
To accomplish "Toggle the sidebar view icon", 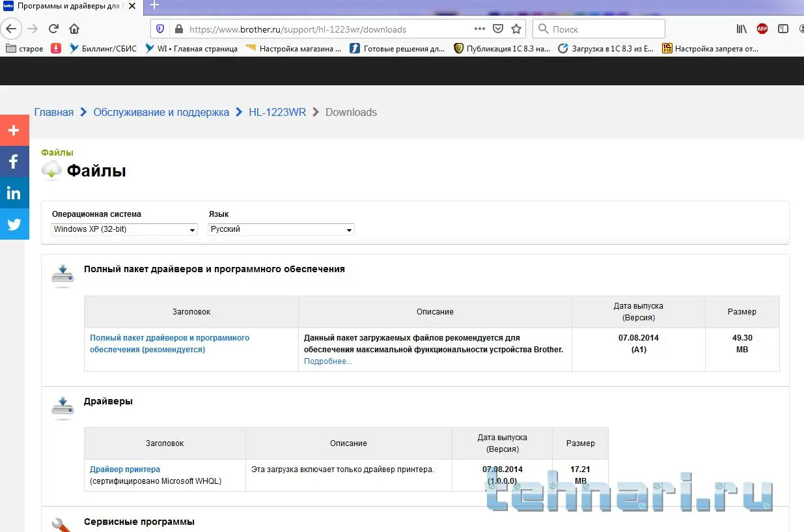I will tap(783, 29).
